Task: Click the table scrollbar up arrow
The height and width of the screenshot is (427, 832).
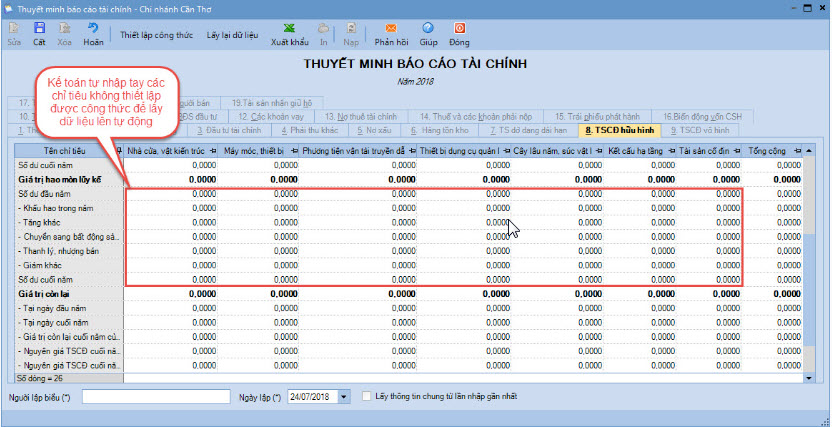Action: click(x=809, y=151)
